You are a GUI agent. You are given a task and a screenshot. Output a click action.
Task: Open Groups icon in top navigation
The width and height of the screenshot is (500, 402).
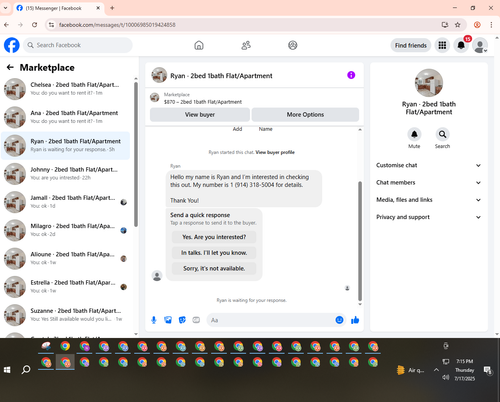pyautogui.click(x=293, y=45)
